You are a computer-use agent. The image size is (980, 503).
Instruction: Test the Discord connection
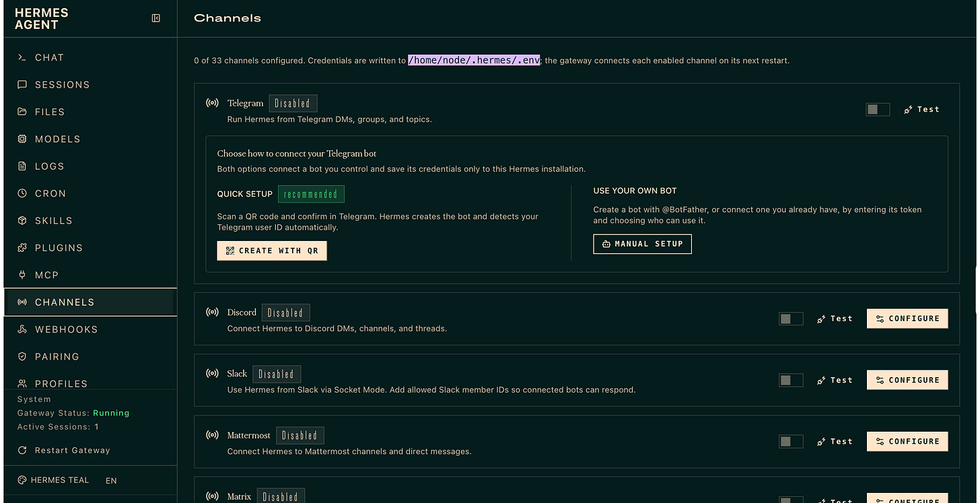point(835,318)
